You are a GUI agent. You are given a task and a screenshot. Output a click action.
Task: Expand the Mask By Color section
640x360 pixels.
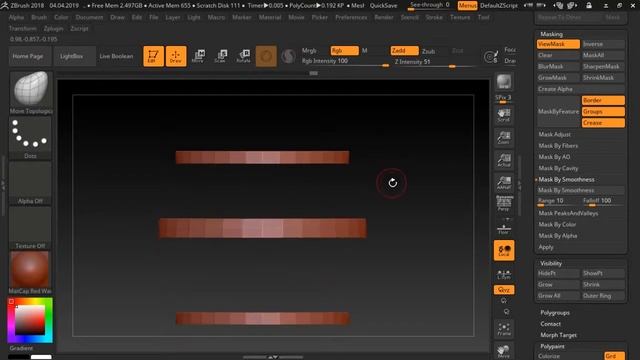(x=557, y=224)
